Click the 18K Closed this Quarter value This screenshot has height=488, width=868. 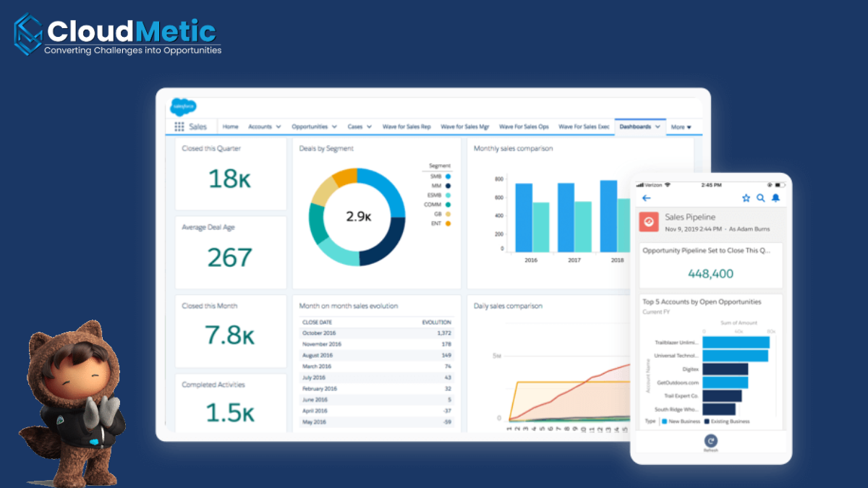coord(230,178)
